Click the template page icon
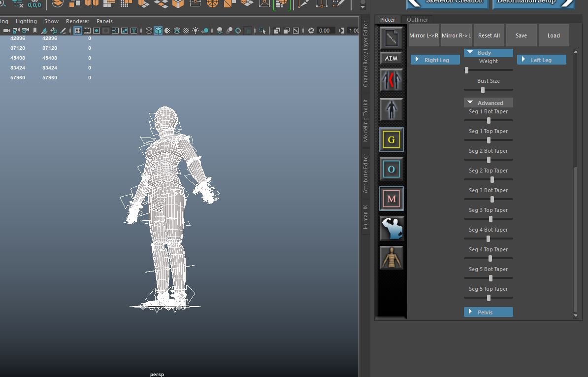 point(392,37)
